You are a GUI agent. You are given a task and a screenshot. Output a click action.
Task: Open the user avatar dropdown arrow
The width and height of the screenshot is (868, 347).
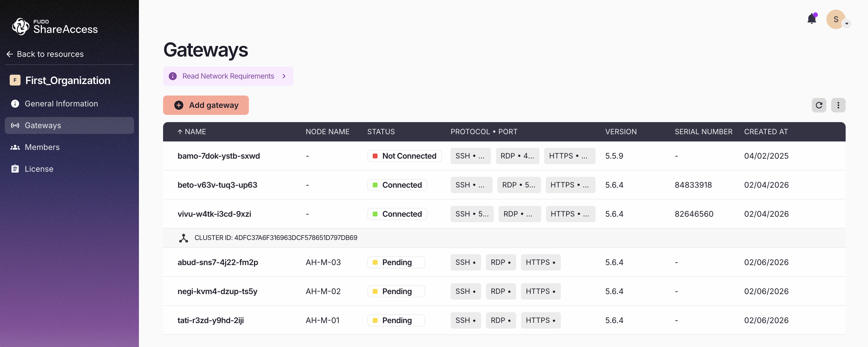pyautogui.click(x=847, y=24)
